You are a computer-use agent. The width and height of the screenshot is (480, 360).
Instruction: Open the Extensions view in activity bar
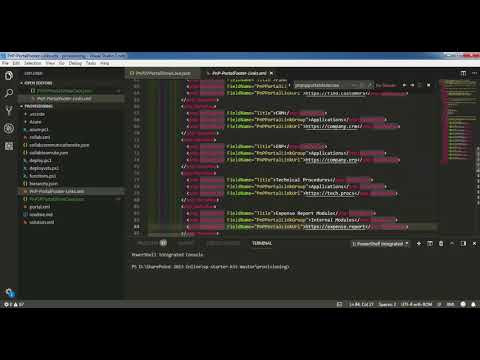(9, 146)
